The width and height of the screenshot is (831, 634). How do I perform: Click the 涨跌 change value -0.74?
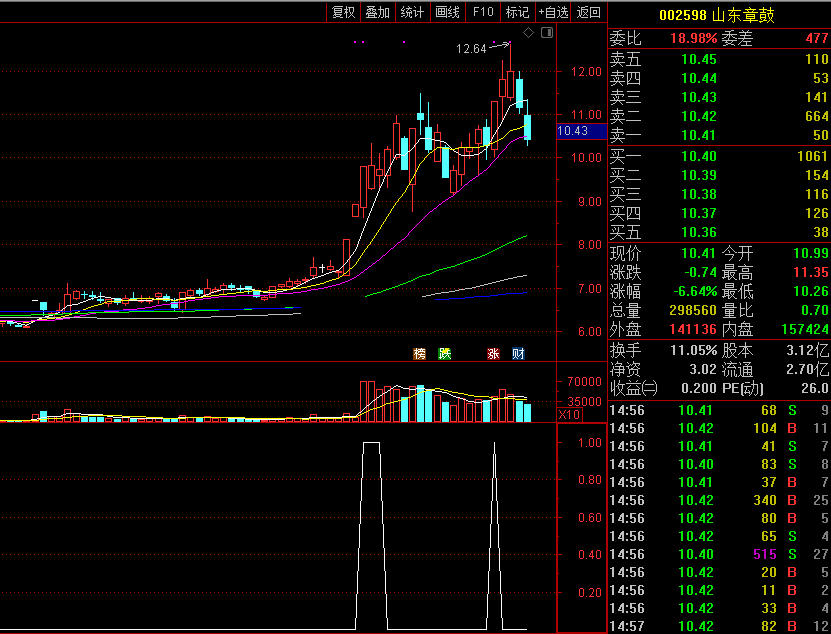701,272
